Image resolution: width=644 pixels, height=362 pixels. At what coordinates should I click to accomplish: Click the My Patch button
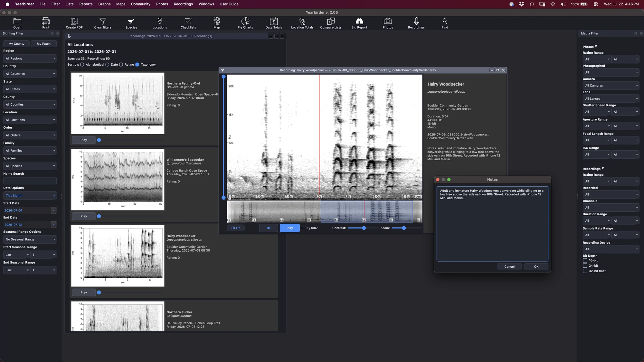click(44, 44)
